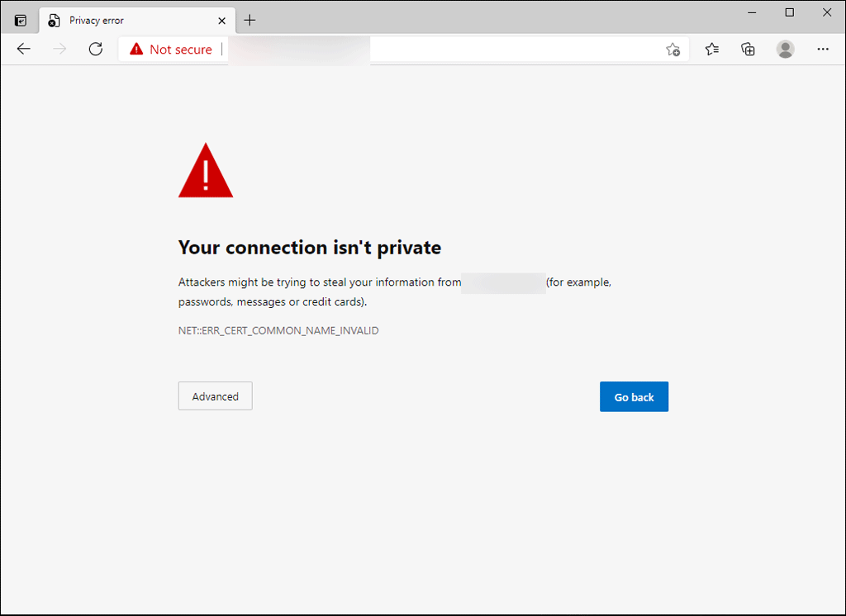Click the large red warning triangle

coord(205,171)
